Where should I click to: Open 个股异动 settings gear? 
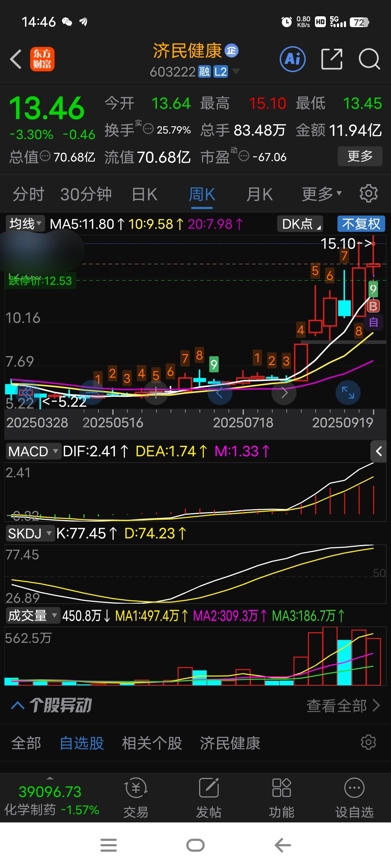point(369,742)
